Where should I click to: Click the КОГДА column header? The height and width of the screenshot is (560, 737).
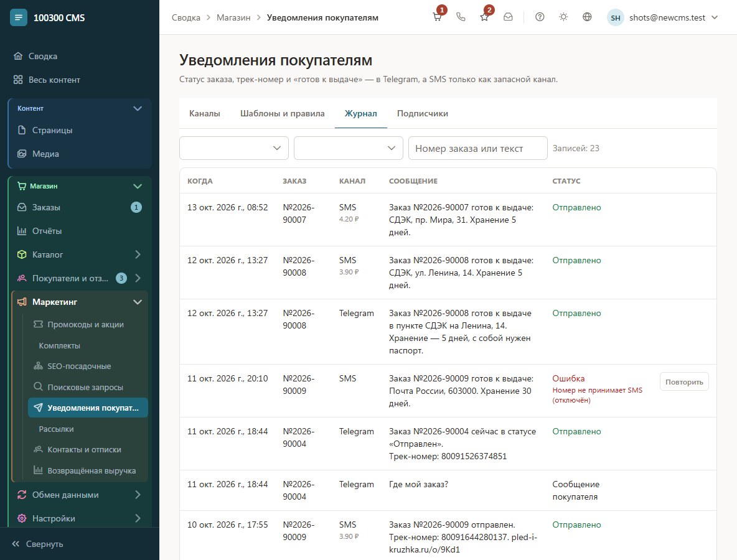click(200, 181)
